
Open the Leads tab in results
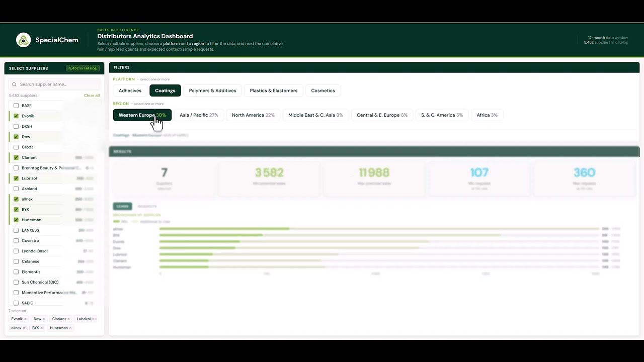[122, 206]
